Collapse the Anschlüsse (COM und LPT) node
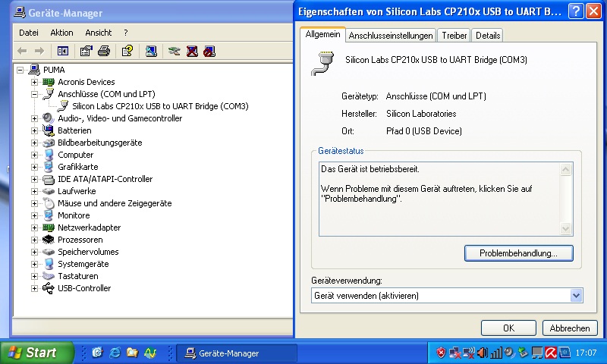 coord(34,94)
